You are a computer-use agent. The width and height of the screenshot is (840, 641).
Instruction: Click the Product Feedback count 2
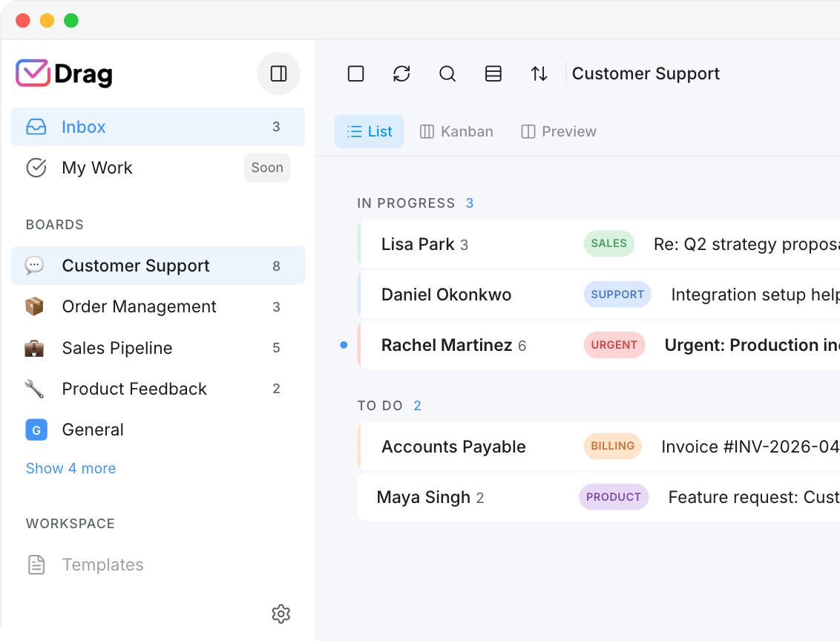[277, 389]
